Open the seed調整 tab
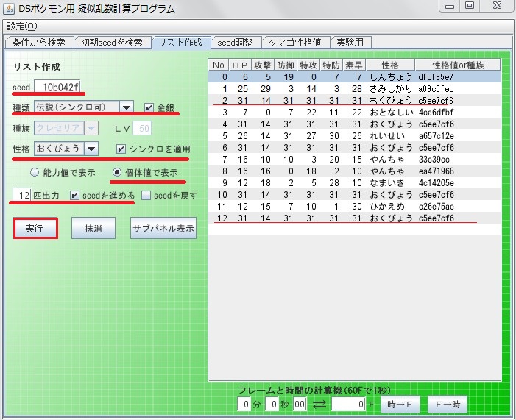 [236, 43]
